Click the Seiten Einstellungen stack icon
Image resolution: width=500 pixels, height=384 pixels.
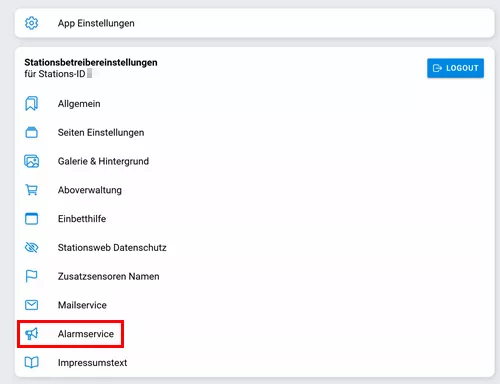pos(31,132)
